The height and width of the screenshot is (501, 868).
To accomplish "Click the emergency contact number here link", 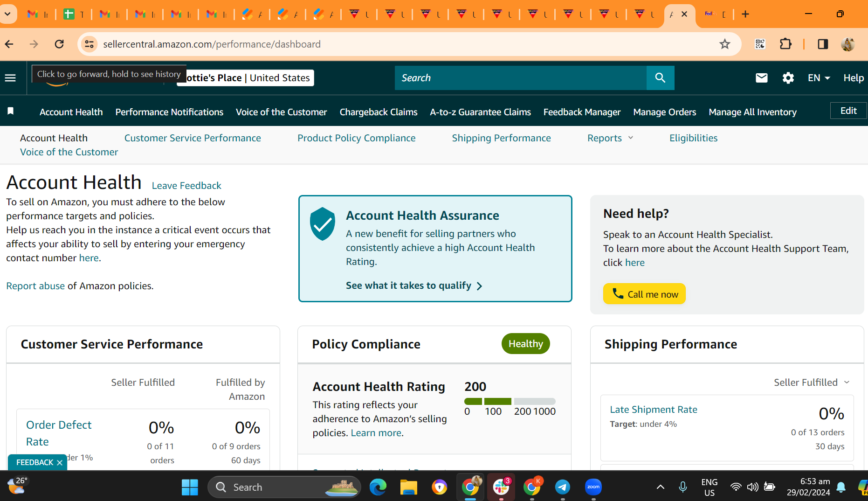I will [89, 258].
